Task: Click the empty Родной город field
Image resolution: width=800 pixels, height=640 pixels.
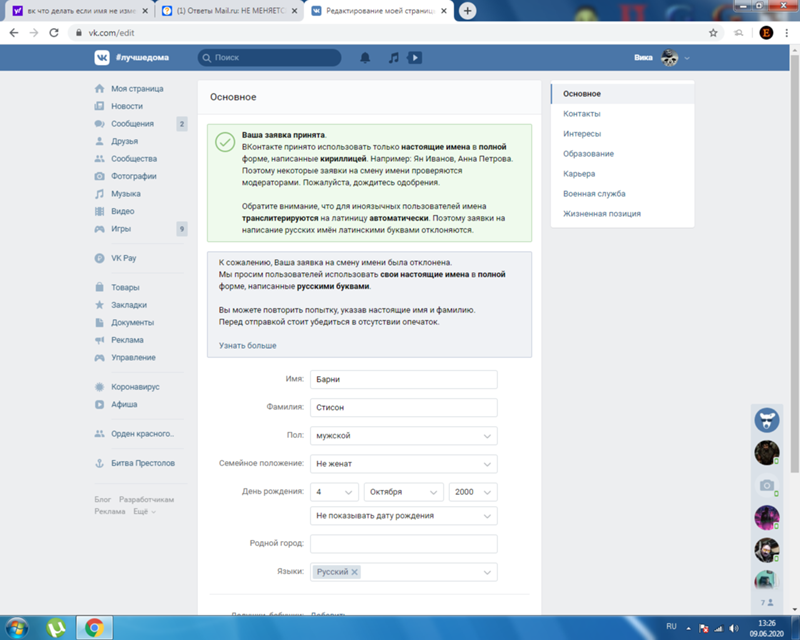Action: (404, 544)
